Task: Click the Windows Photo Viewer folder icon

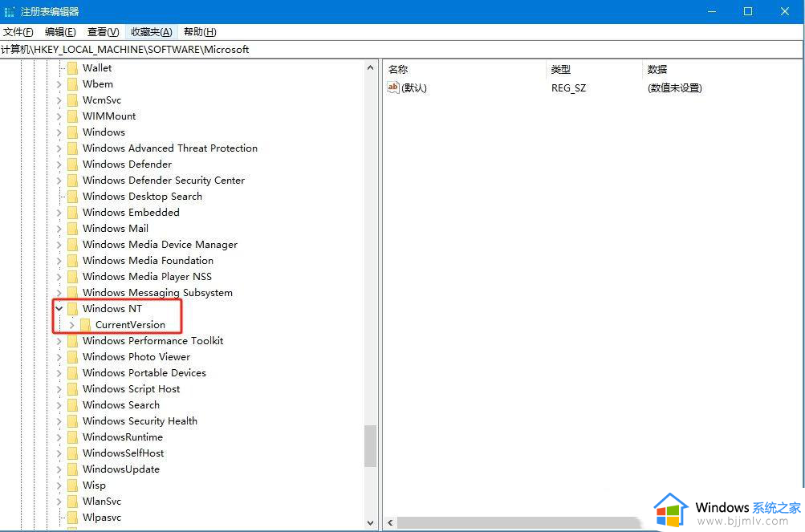Action: click(x=72, y=356)
